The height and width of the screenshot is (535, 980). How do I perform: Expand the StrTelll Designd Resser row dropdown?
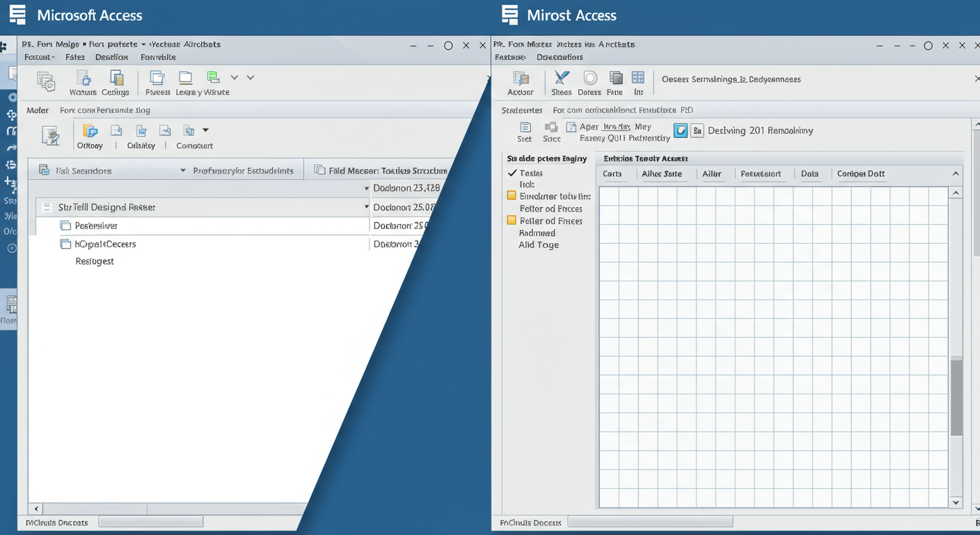click(x=367, y=207)
